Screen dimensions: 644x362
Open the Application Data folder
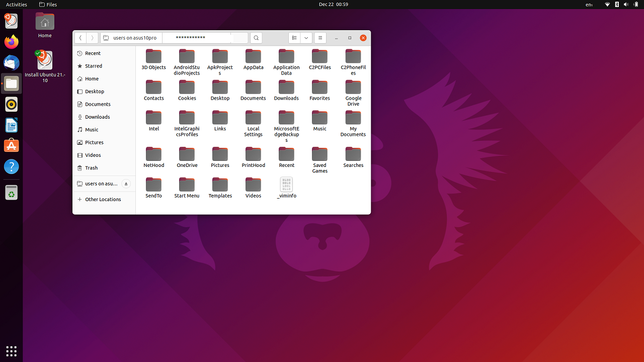pyautogui.click(x=286, y=62)
